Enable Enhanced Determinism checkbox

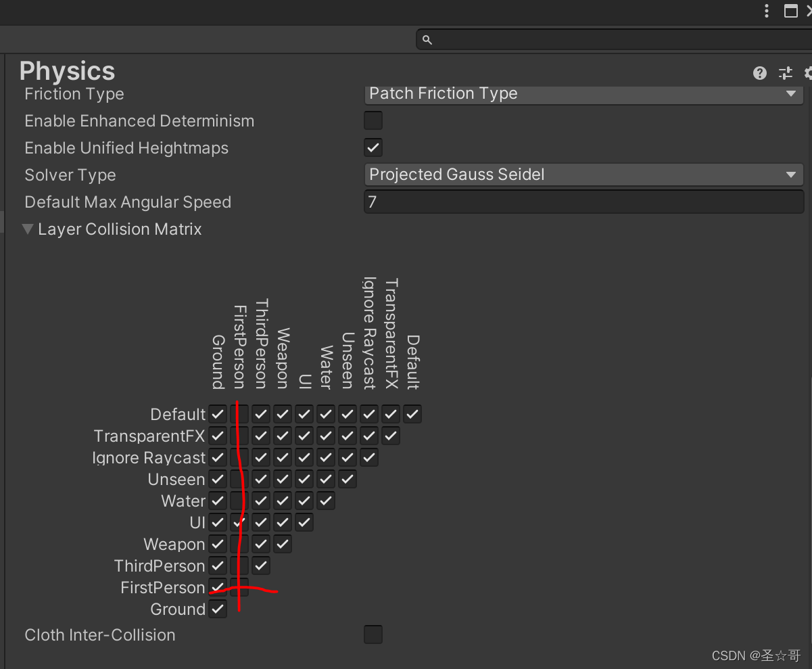pyautogui.click(x=373, y=120)
